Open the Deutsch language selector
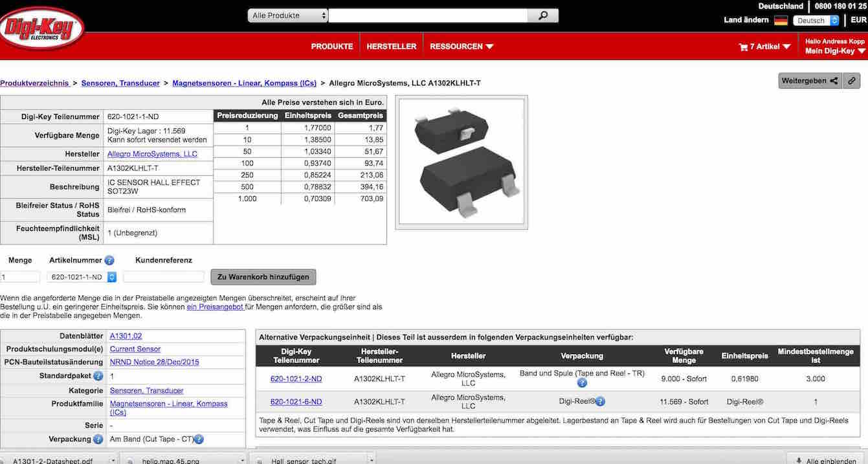 click(816, 20)
